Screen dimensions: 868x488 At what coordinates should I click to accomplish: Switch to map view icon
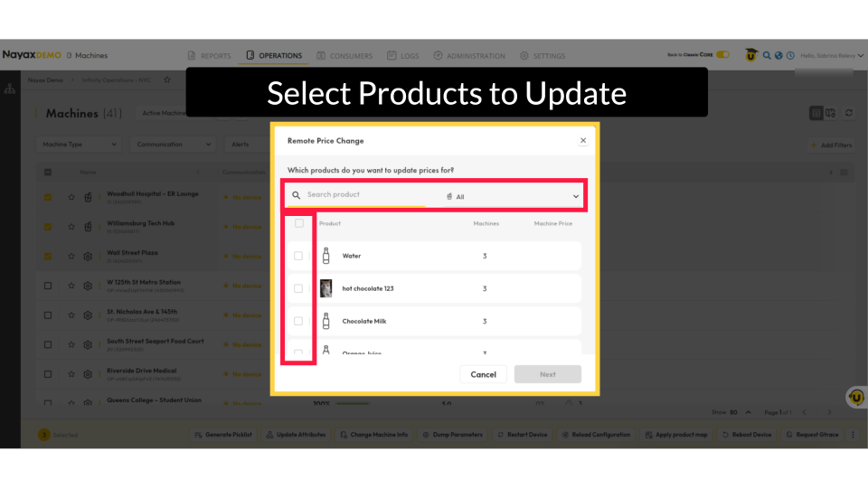[831, 113]
